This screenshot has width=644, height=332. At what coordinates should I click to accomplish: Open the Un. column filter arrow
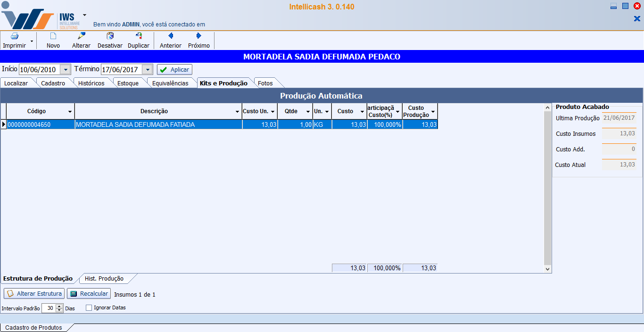(327, 112)
